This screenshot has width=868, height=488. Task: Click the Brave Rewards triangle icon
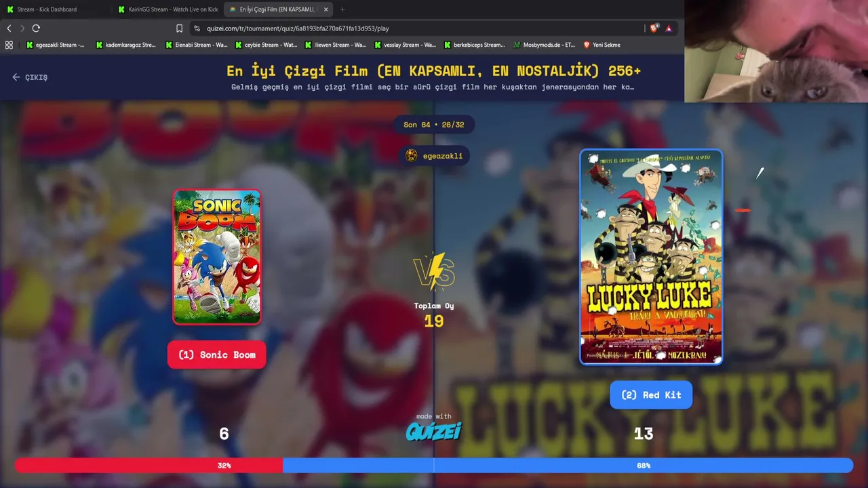(x=669, y=28)
